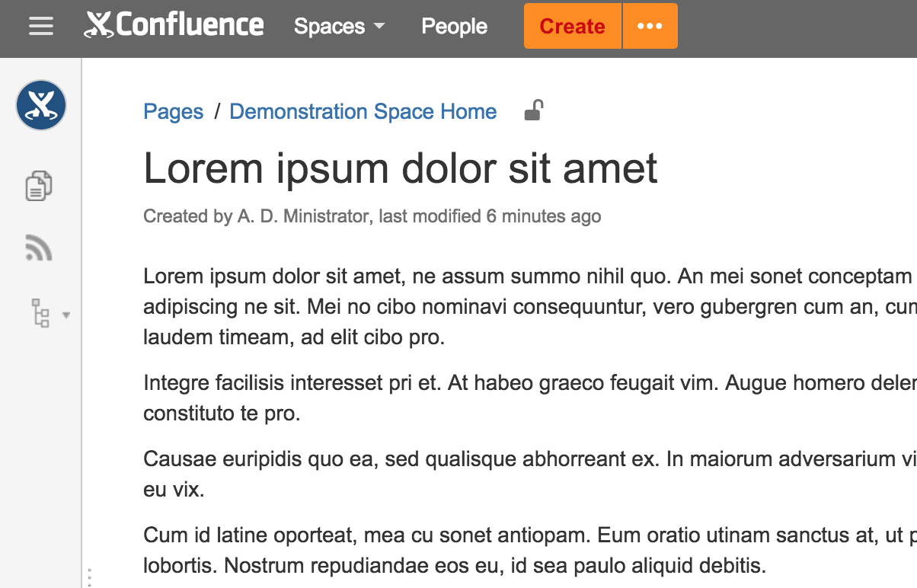The image size is (917, 588).
Task: Click the '6 minutes ago' modified text
Action: coord(543,216)
